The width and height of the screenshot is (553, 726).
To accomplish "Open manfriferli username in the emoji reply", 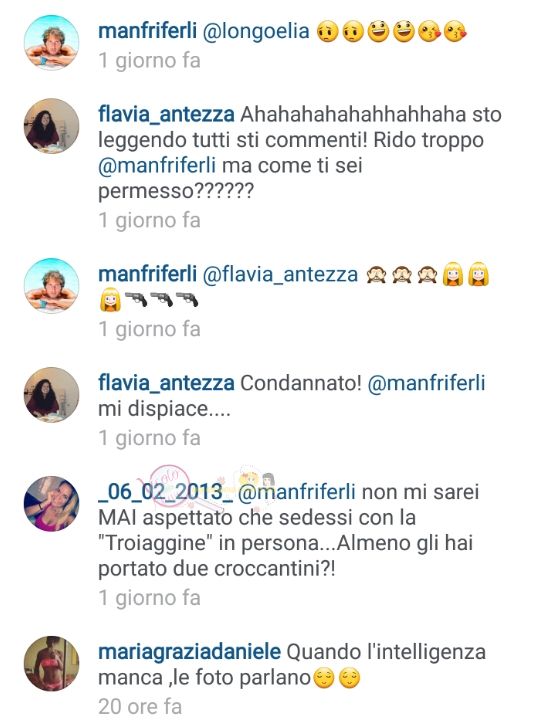I will (148, 274).
